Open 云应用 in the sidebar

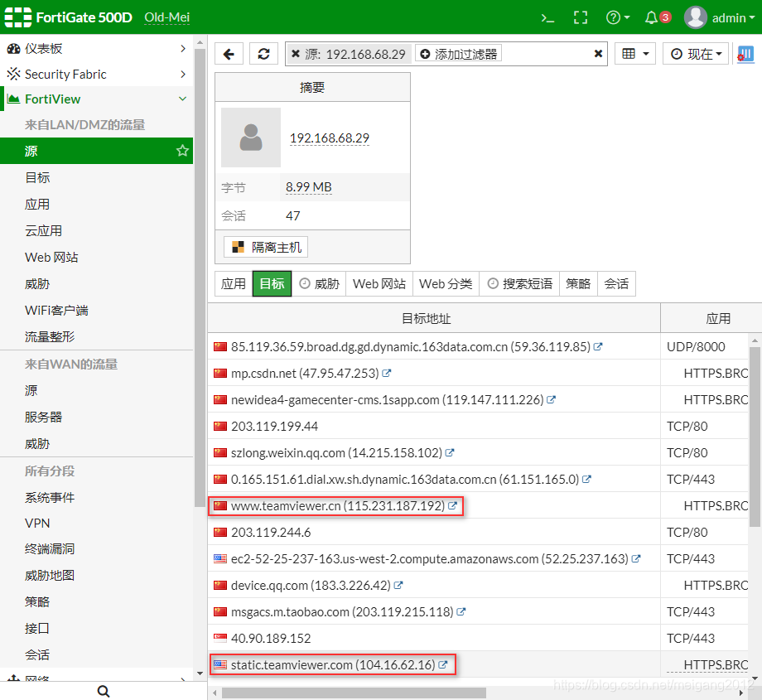pos(43,230)
